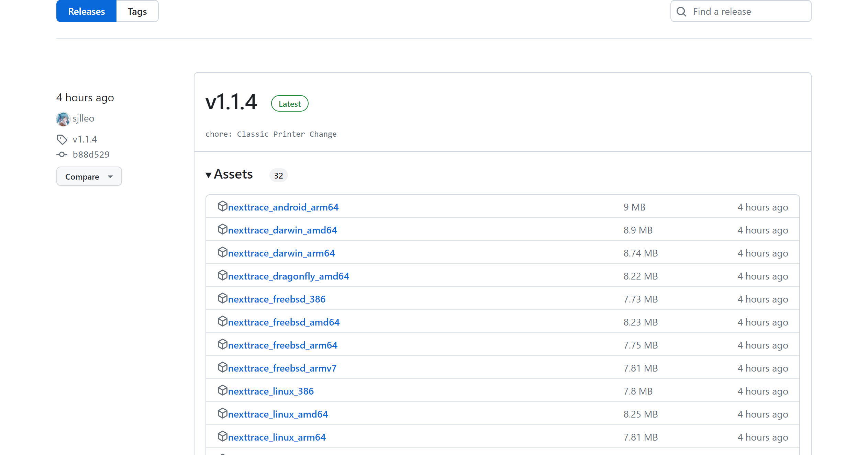Click the commit icon beside b88d529
Screen dimensions: 868x455
click(62, 155)
